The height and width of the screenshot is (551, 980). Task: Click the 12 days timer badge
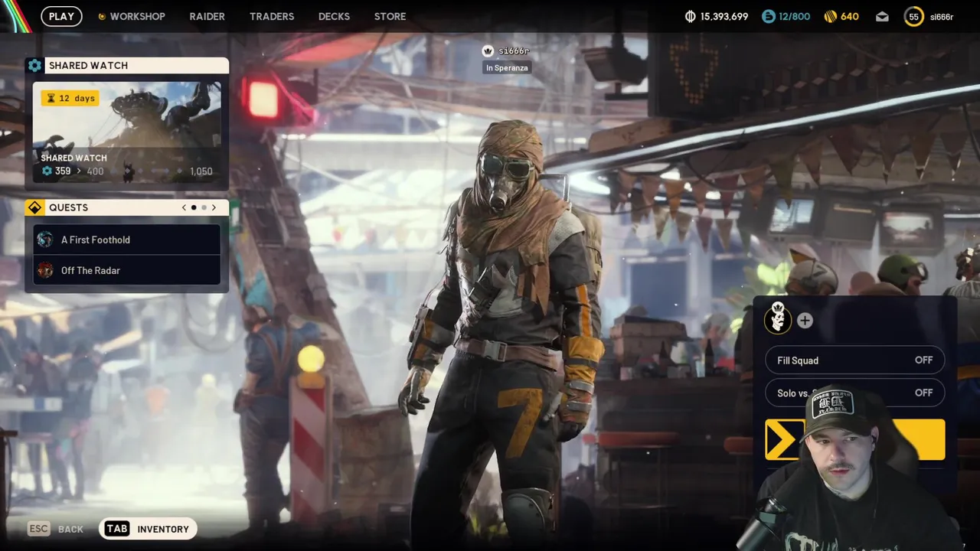(x=70, y=98)
